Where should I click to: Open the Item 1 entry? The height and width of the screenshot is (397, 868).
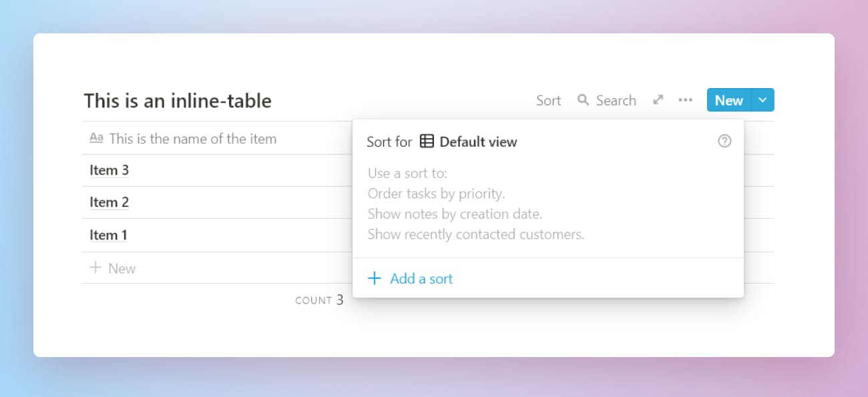click(x=108, y=234)
